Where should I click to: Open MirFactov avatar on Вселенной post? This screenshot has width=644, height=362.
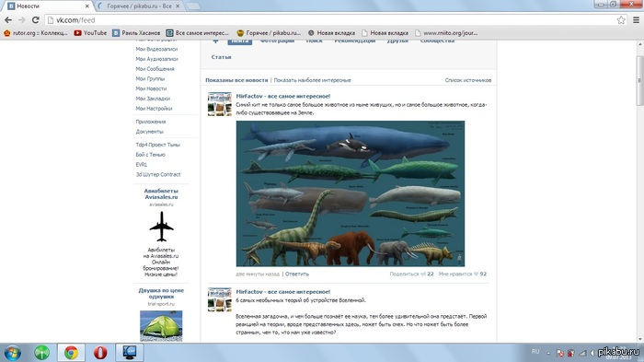pyautogui.click(x=219, y=299)
